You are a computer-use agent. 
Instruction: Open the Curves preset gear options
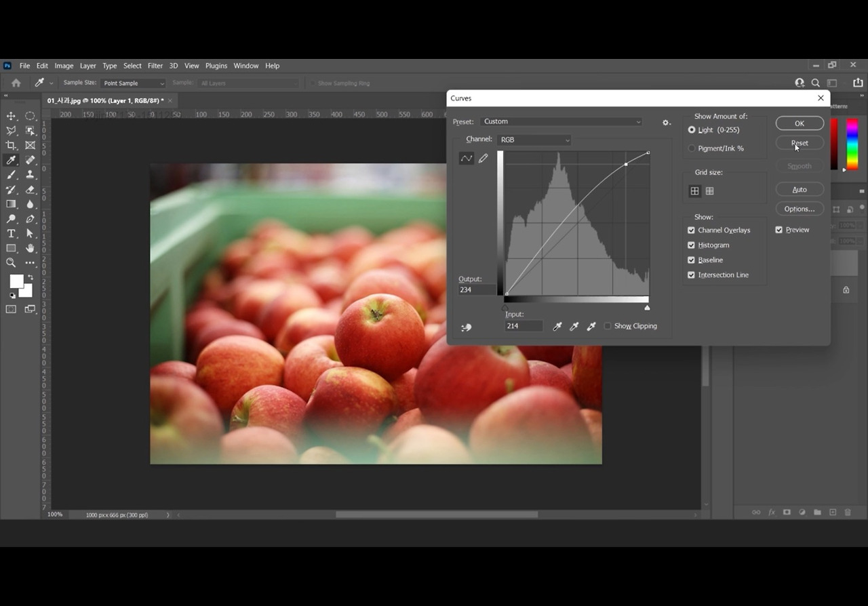coord(666,123)
